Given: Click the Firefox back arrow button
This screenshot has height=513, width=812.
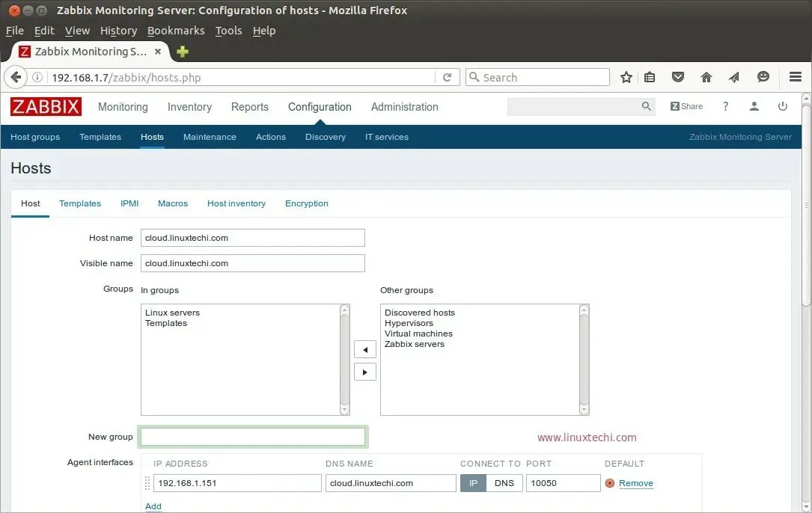Looking at the screenshot, I should pos(16,78).
